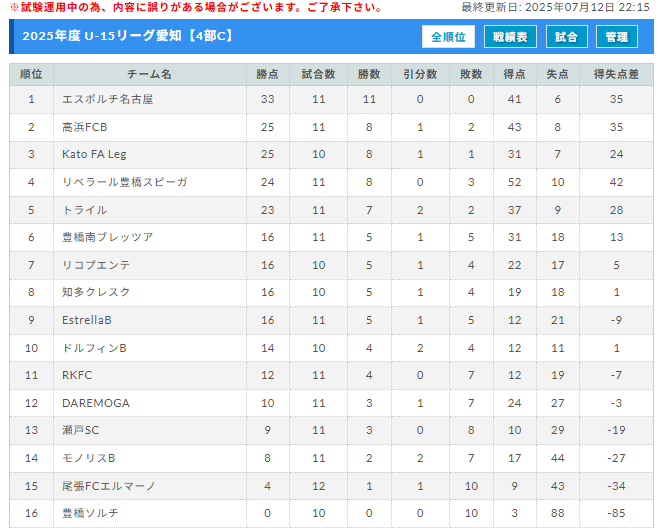
Task: Open the 試合 tab
Action: click(x=566, y=37)
